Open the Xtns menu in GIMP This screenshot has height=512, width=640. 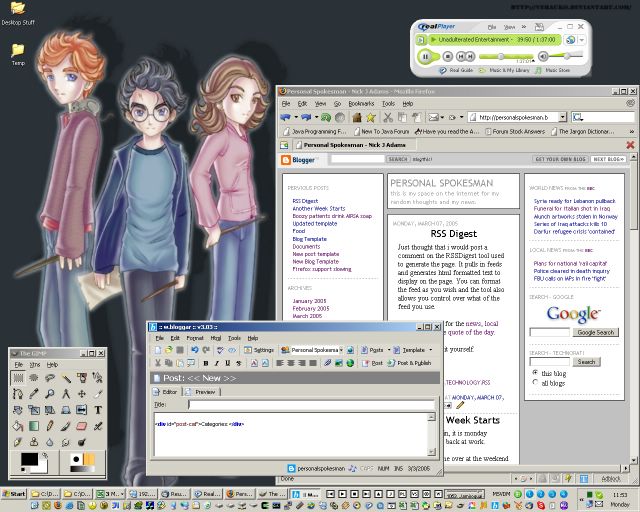coord(35,365)
